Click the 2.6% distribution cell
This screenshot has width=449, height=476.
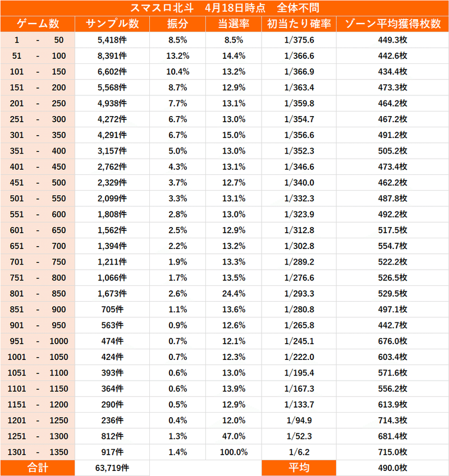[178, 294]
